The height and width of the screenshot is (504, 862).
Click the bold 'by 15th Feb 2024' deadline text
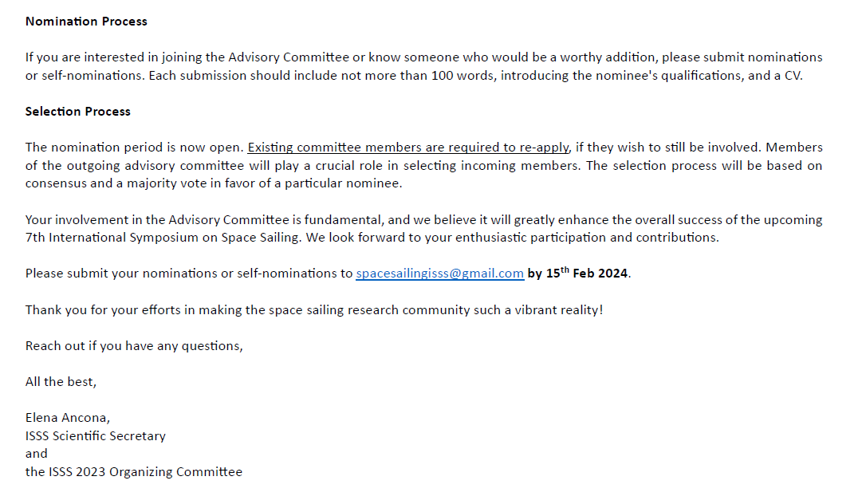(x=577, y=273)
